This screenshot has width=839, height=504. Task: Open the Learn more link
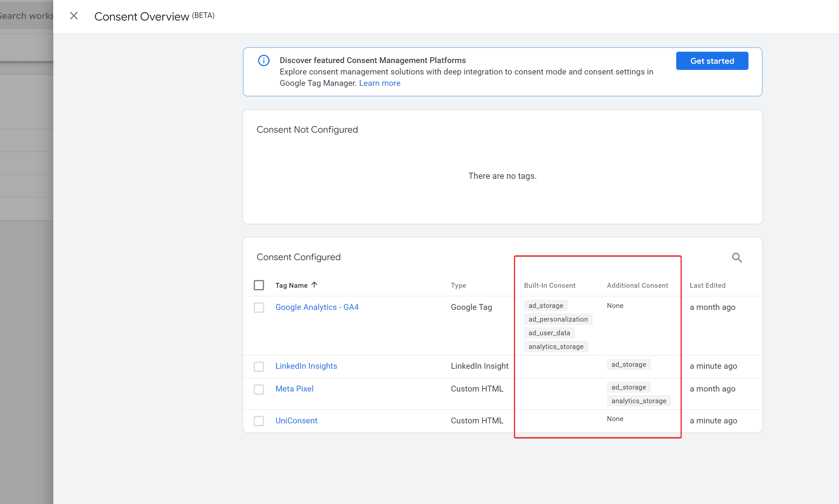pyautogui.click(x=379, y=83)
